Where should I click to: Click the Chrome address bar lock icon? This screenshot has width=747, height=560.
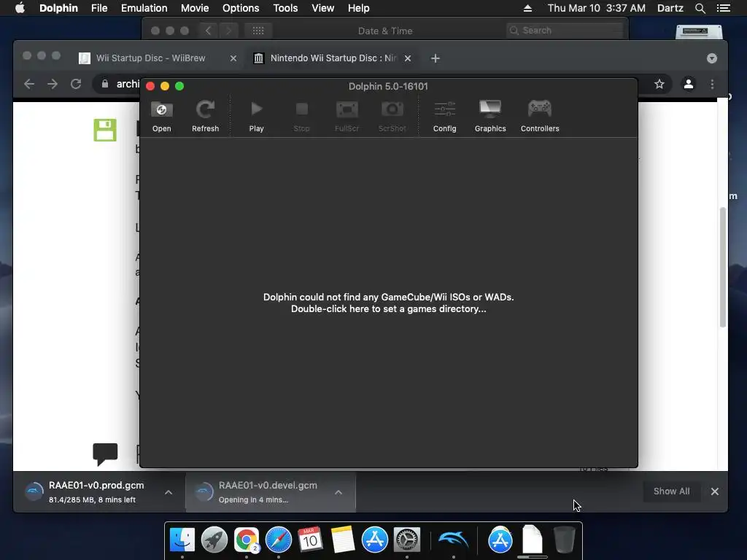105,84
